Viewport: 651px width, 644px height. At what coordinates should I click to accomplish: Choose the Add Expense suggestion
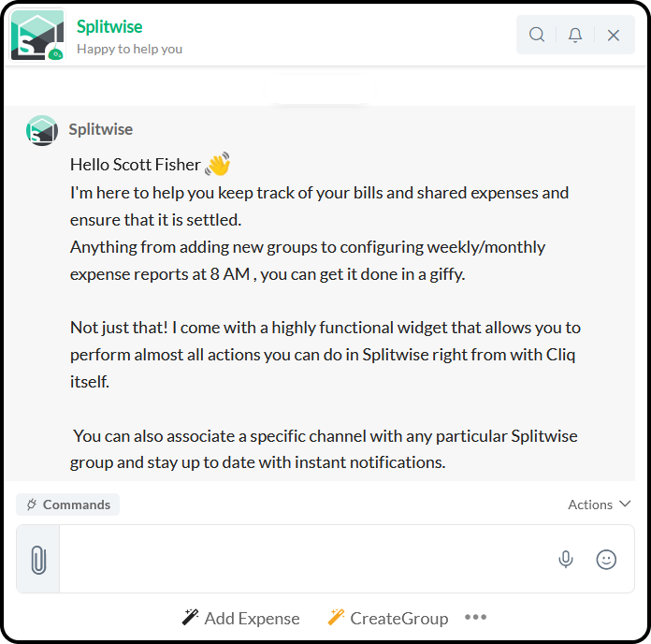pyautogui.click(x=240, y=618)
